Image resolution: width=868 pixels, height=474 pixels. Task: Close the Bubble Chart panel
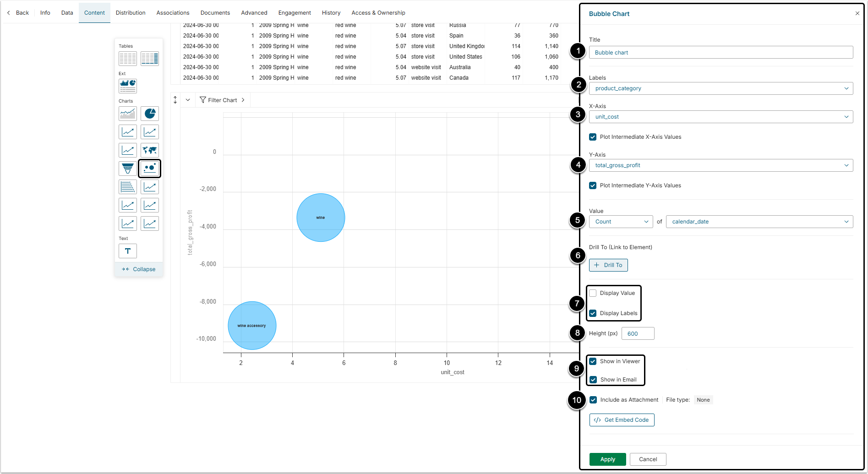tap(857, 14)
